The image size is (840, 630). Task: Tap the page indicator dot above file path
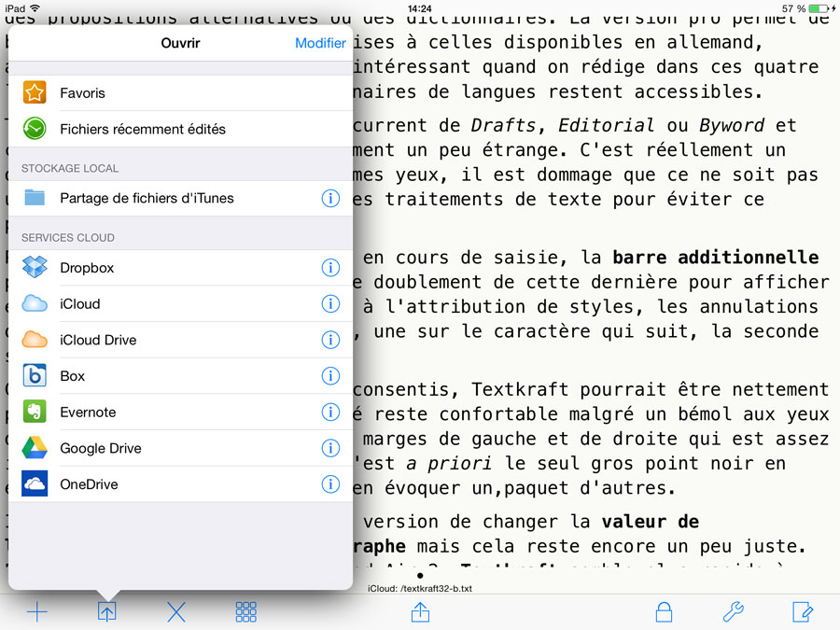tap(420, 575)
